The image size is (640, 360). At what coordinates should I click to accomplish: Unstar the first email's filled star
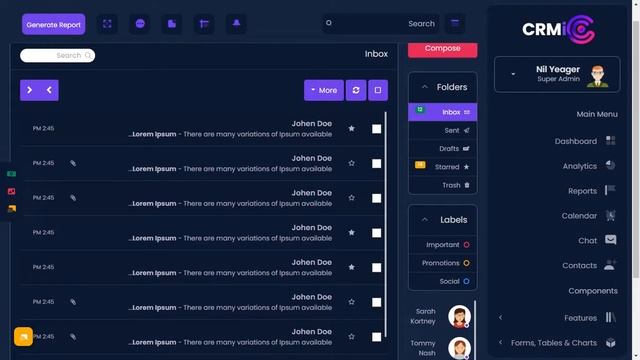(x=351, y=129)
